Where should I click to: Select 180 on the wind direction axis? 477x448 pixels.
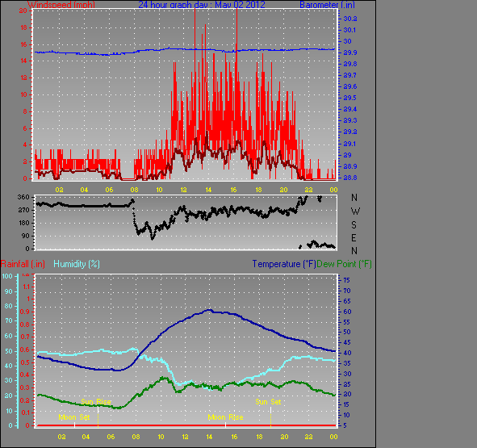coord(23,223)
